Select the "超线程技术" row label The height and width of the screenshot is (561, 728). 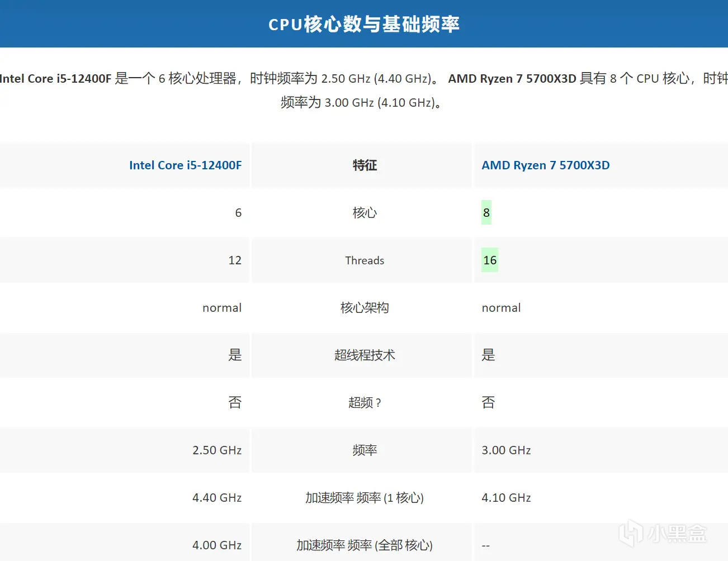(365, 355)
